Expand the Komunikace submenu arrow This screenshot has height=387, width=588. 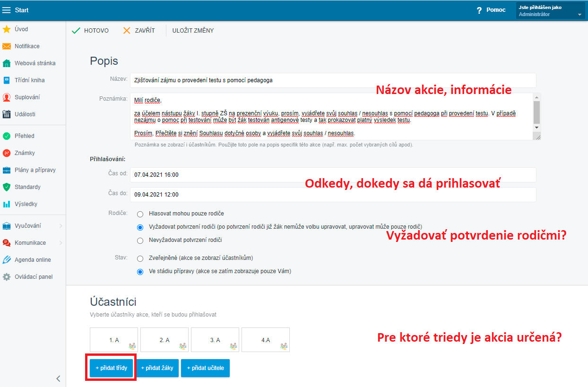(61, 243)
